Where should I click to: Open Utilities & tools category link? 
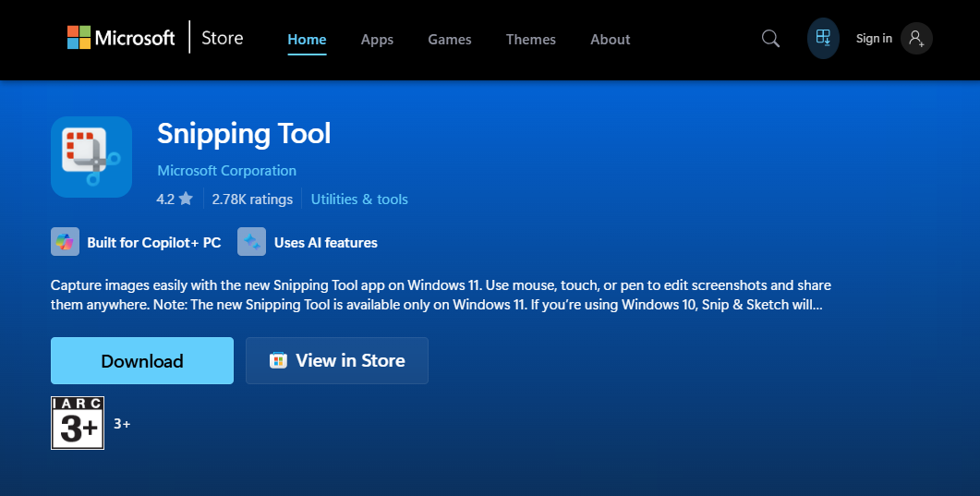tap(359, 200)
